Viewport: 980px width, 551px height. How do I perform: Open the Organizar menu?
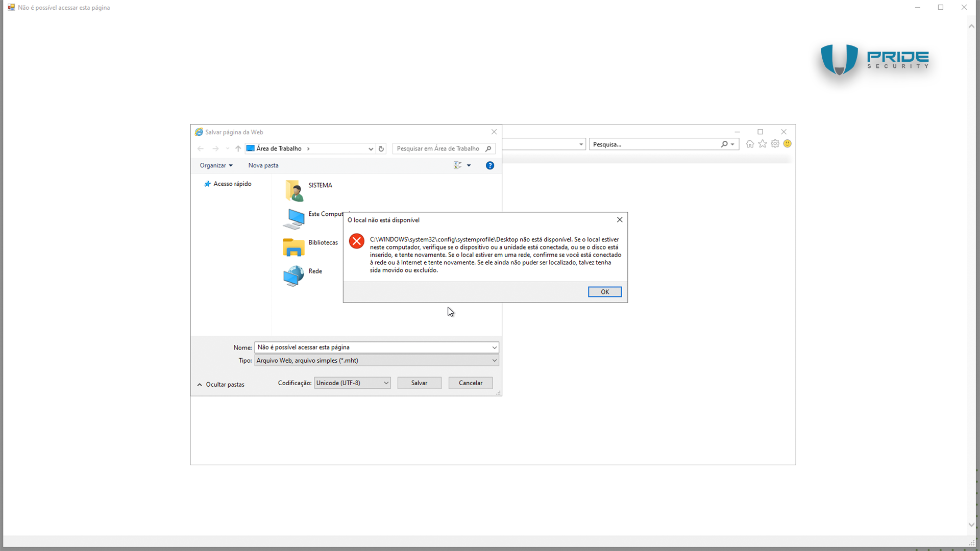click(216, 165)
